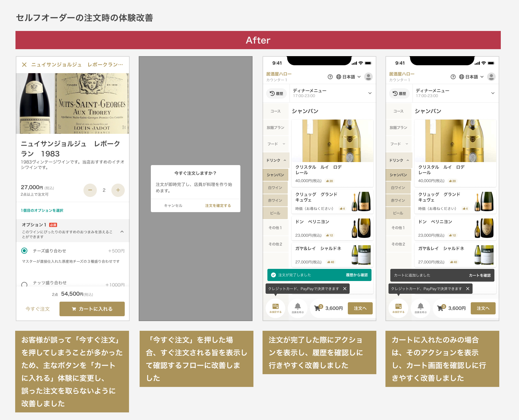Screen dimensions: 519x420
Task: Select その他1 category in order-complete screen
Action: point(275,228)
